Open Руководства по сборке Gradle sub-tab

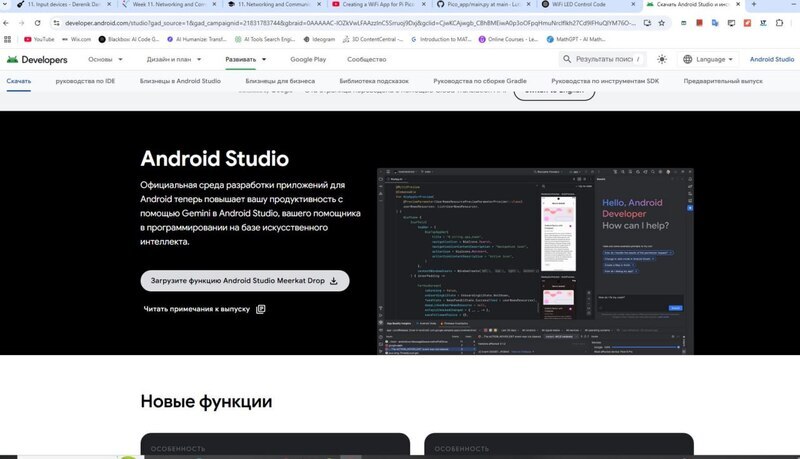coord(480,81)
